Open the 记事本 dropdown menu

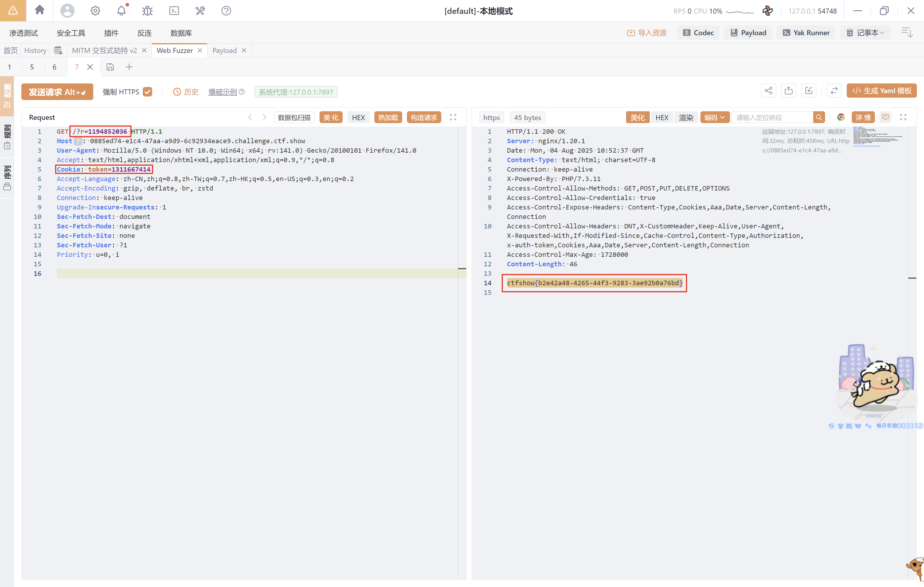866,33
